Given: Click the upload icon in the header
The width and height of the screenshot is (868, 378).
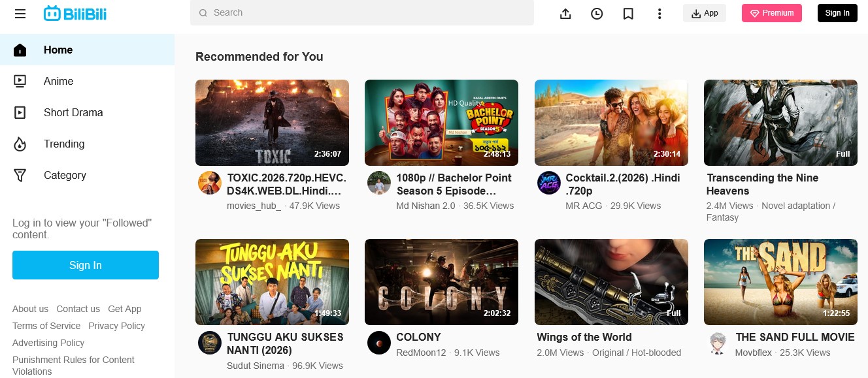Looking at the screenshot, I should 565,14.
